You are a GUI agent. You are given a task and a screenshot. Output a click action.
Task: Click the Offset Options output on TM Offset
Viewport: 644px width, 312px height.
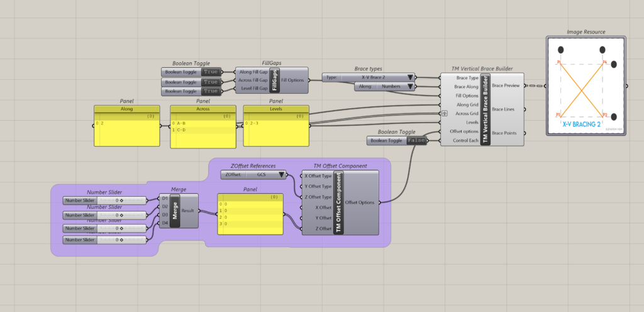[360, 202]
